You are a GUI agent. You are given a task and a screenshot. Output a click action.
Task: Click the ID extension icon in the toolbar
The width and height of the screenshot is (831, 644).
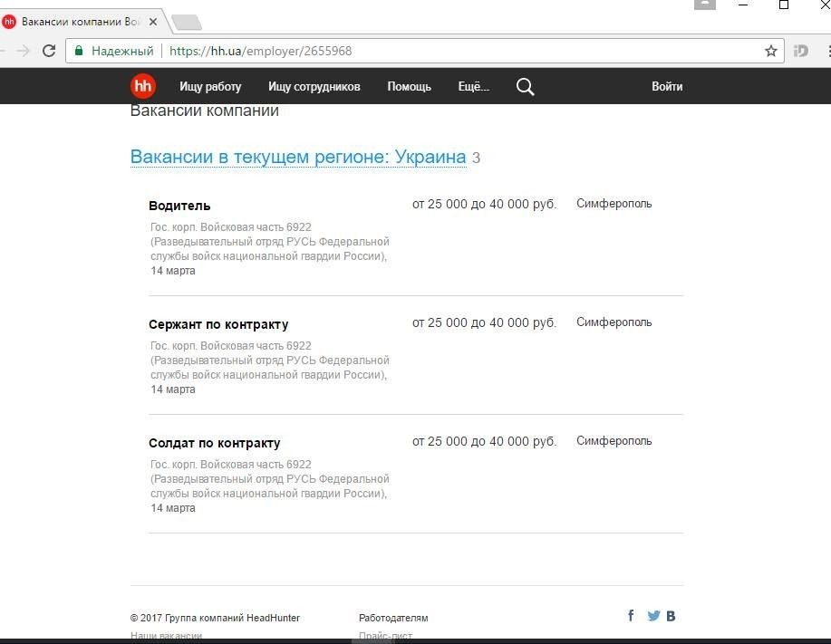[x=800, y=51]
